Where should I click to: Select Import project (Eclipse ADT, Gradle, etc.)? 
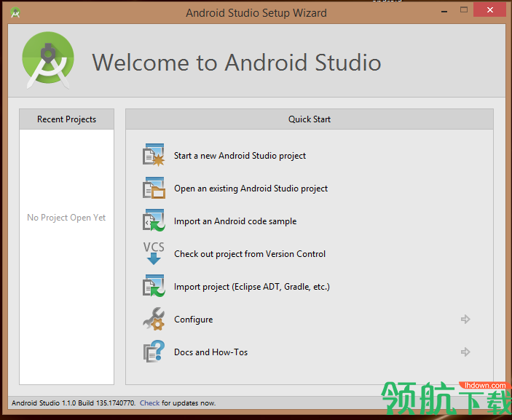252,287
